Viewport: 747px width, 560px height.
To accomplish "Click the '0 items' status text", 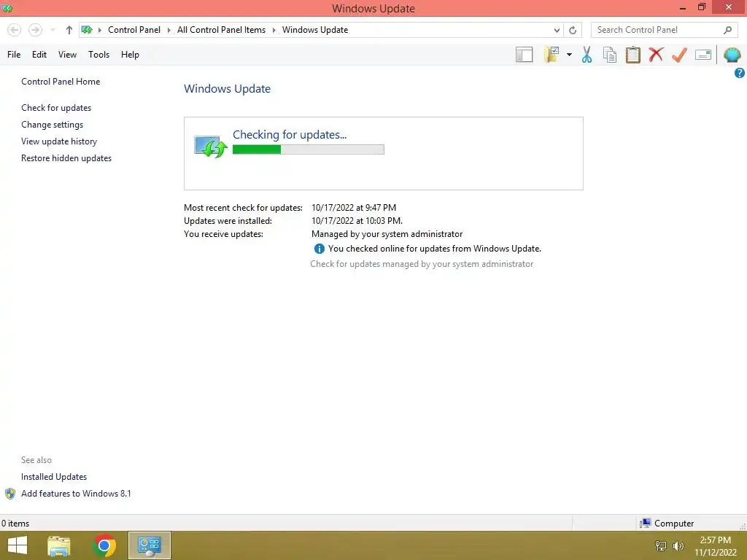I will pyautogui.click(x=15, y=524).
